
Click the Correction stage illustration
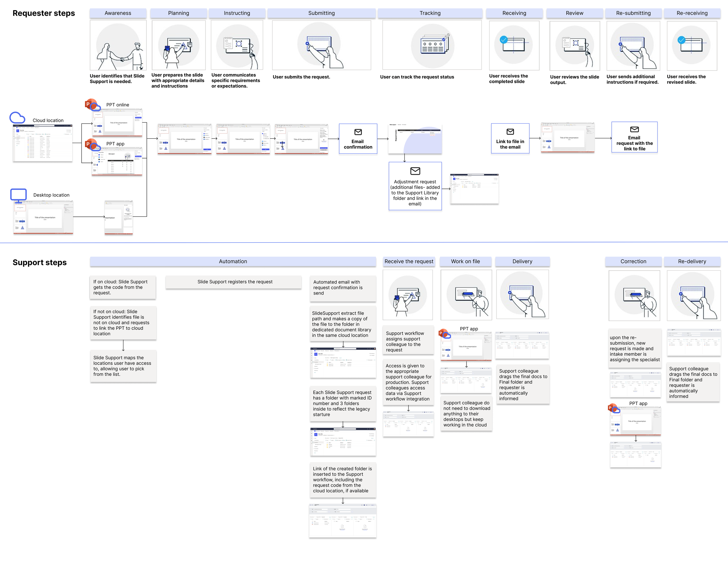point(634,295)
